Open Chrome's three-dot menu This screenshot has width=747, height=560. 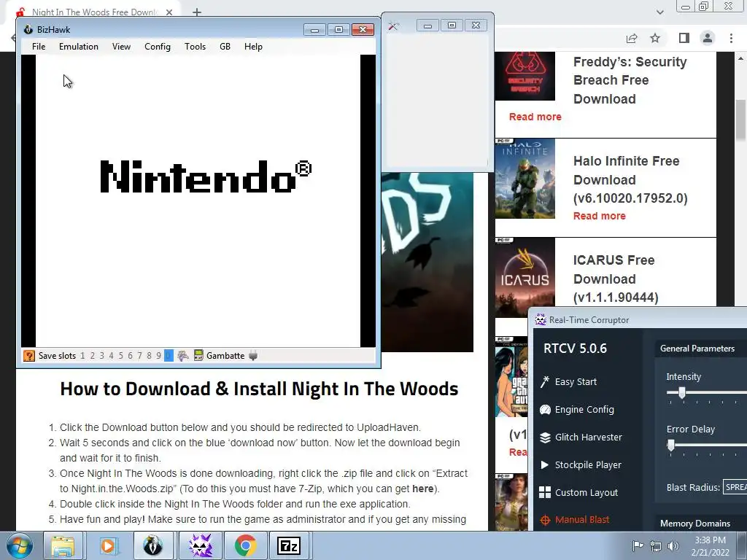pos(731,38)
